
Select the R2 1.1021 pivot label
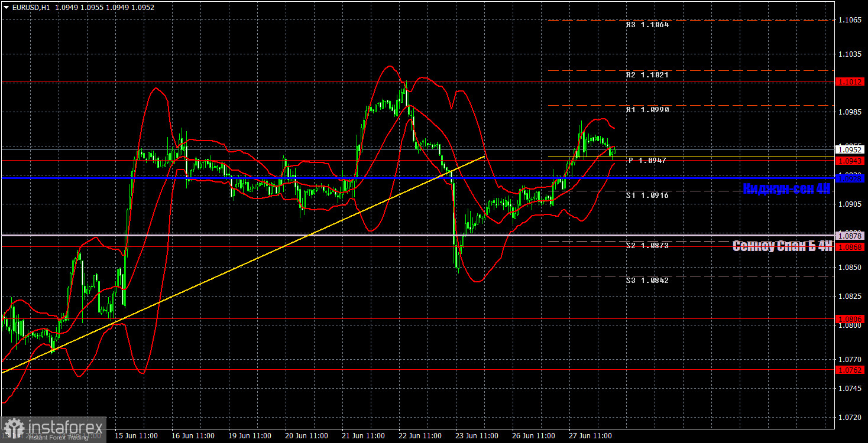click(647, 75)
